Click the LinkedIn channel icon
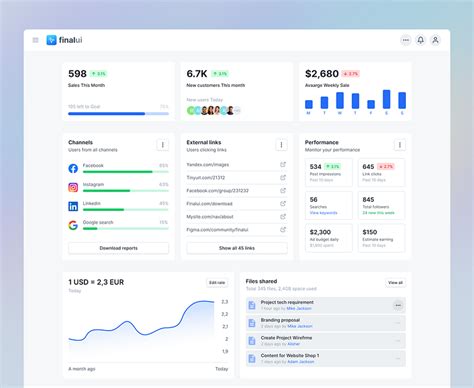 (x=73, y=206)
